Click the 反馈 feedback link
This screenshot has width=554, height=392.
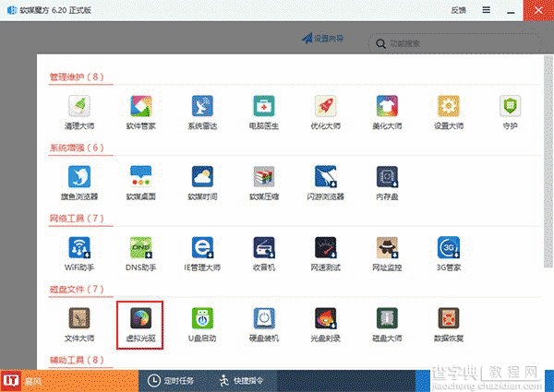pyautogui.click(x=459, y=10)
